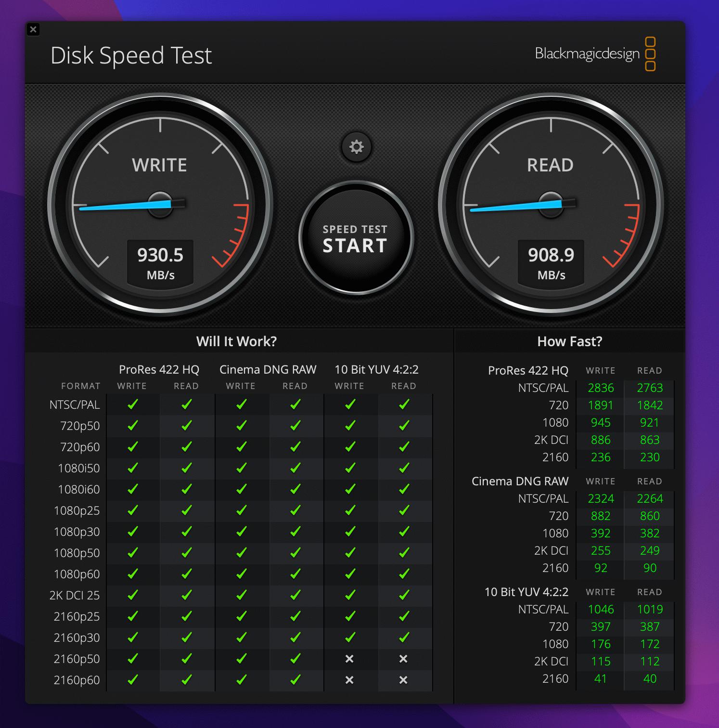Select the Will It Work? header
The image size is (719, 728).
tap(236, 341)
